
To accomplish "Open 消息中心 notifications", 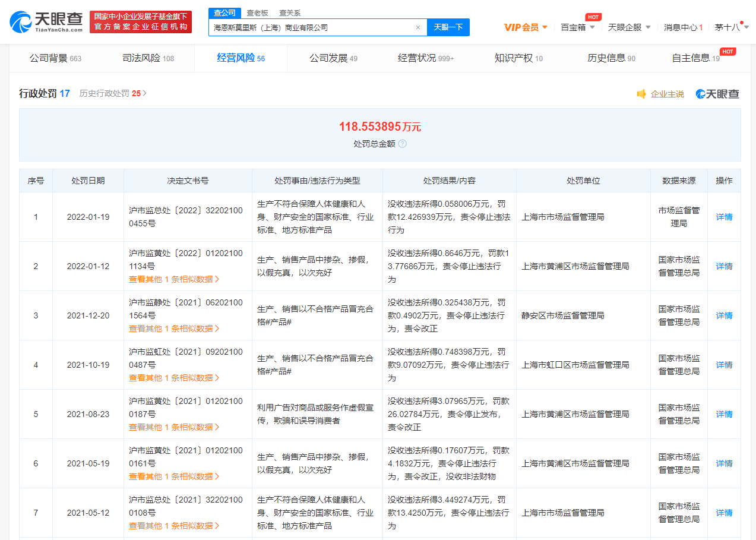I will [683, 27].
